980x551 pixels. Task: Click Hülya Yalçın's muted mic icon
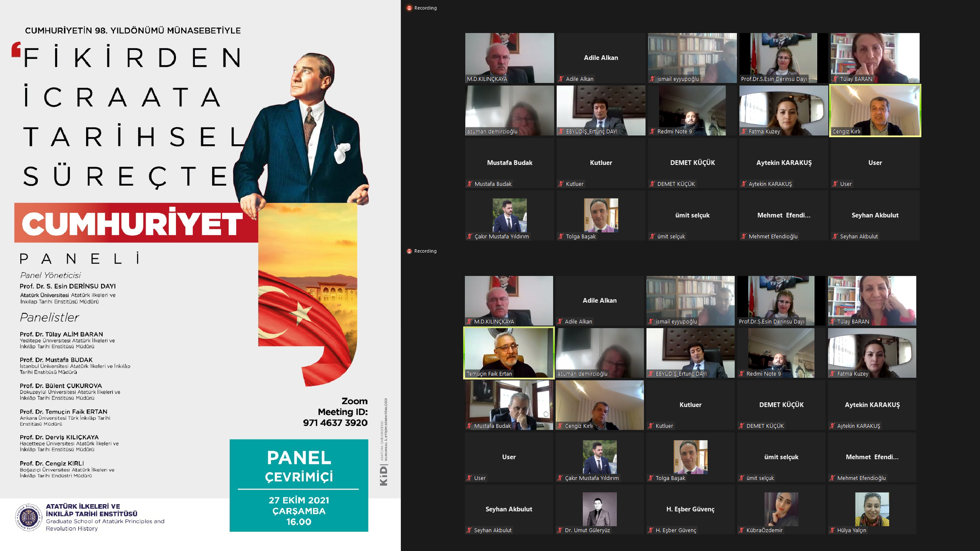(832, 530)
